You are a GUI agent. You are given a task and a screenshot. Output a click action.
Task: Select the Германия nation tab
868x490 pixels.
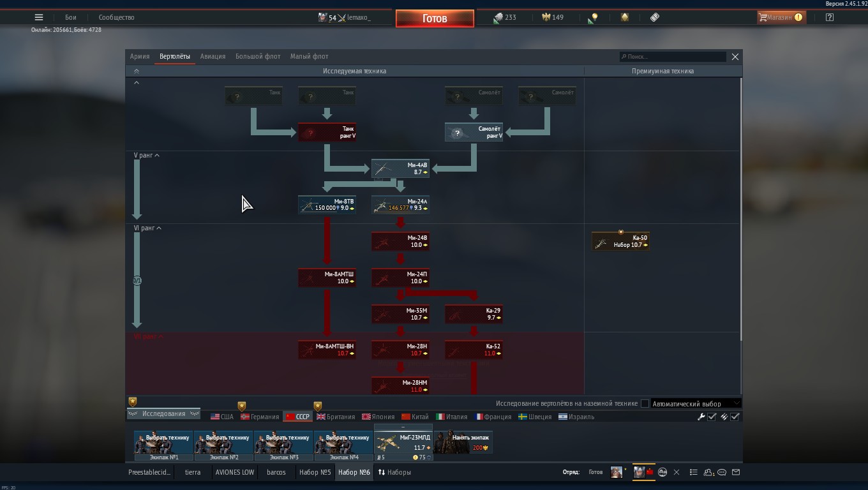pyautogui.click(x=260, y=417)
